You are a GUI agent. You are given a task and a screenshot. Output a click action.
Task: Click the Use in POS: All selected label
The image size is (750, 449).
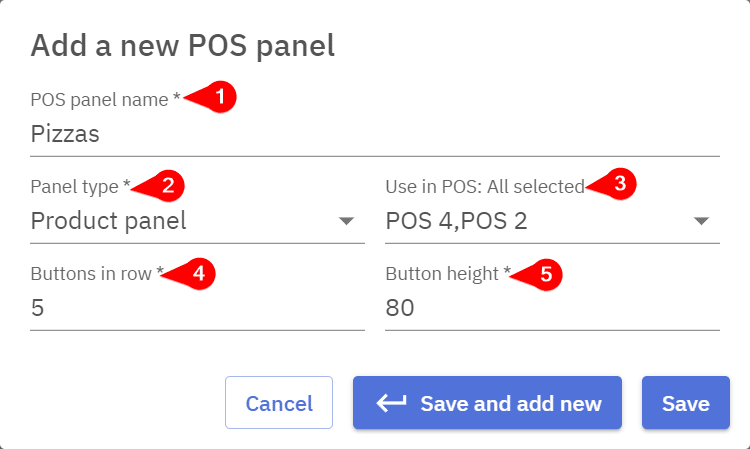[484, 186]
